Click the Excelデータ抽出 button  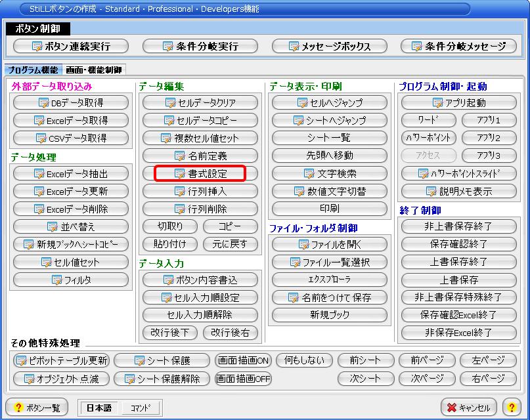[71, 173]
